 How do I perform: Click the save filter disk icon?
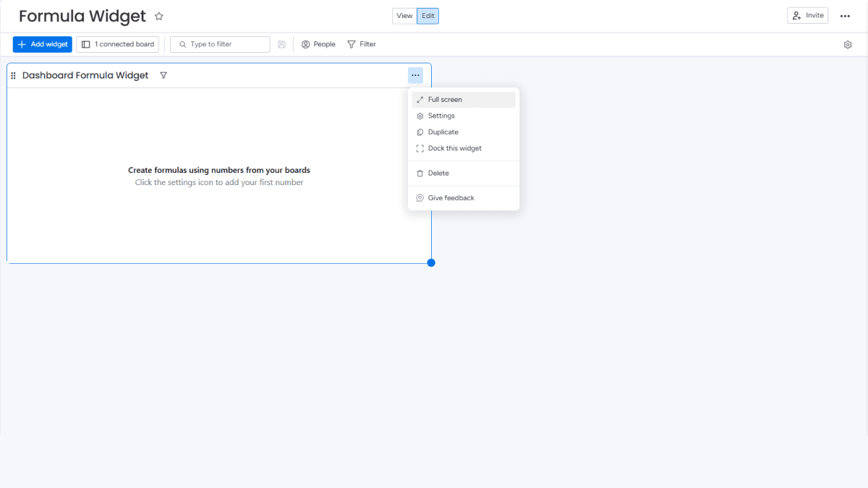coord(281,44)
